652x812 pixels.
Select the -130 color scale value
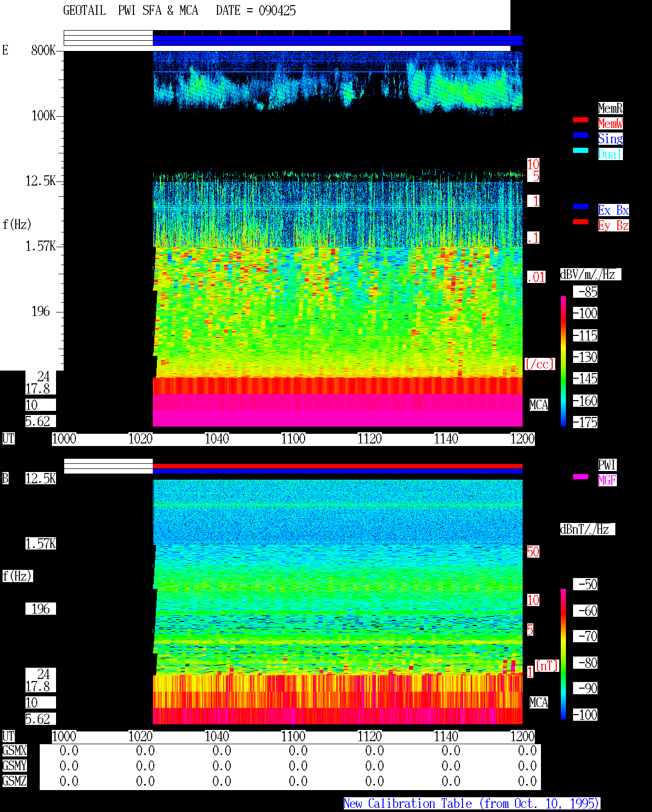[x=586, y=357]
